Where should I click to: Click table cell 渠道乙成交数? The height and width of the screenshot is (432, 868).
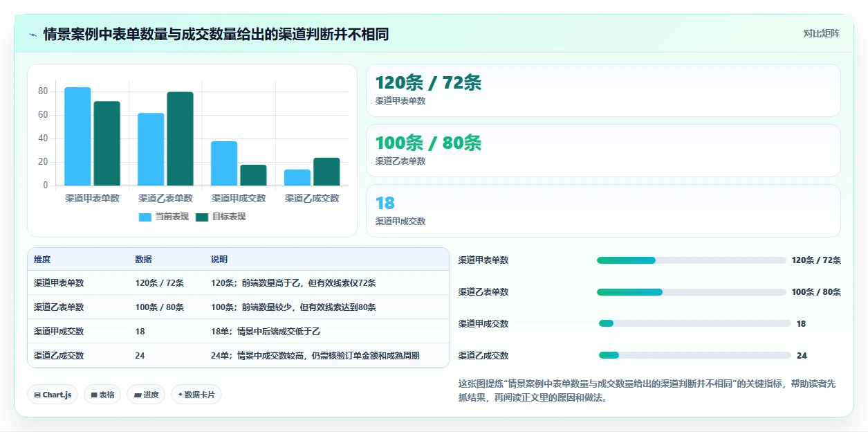click(59, 356)
